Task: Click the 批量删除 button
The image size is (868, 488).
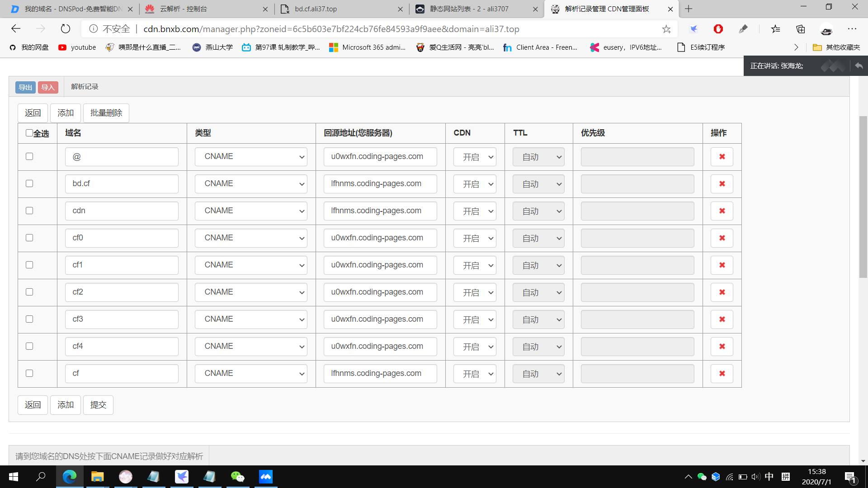Action: [106, 113]
